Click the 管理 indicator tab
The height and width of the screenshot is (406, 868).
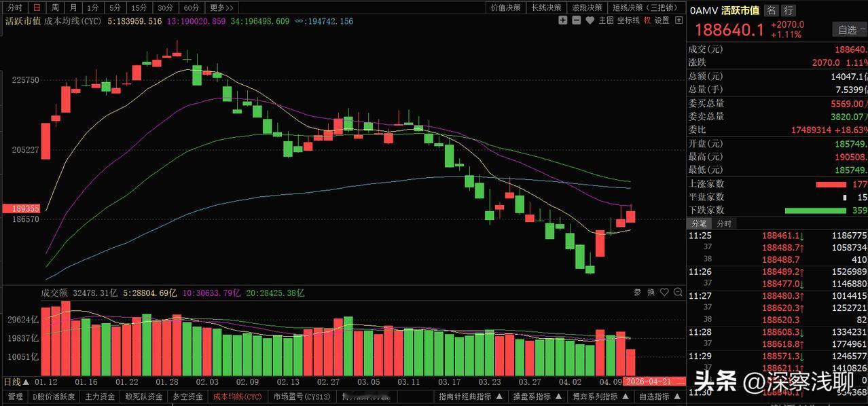[16, 396]
